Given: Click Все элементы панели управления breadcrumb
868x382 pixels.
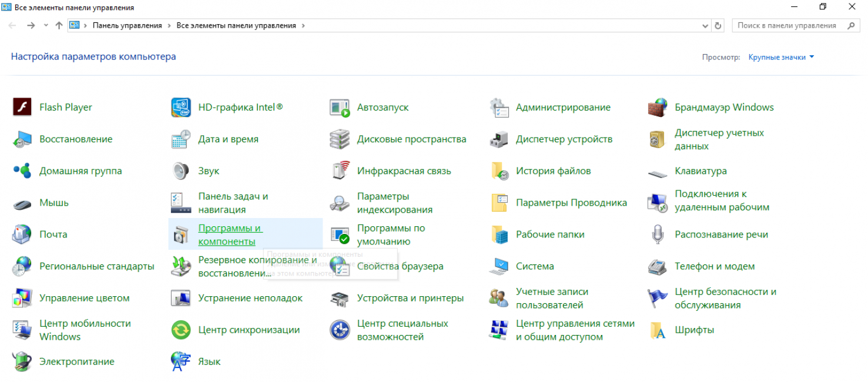Looking at the screenshot, I should point(236,26).
